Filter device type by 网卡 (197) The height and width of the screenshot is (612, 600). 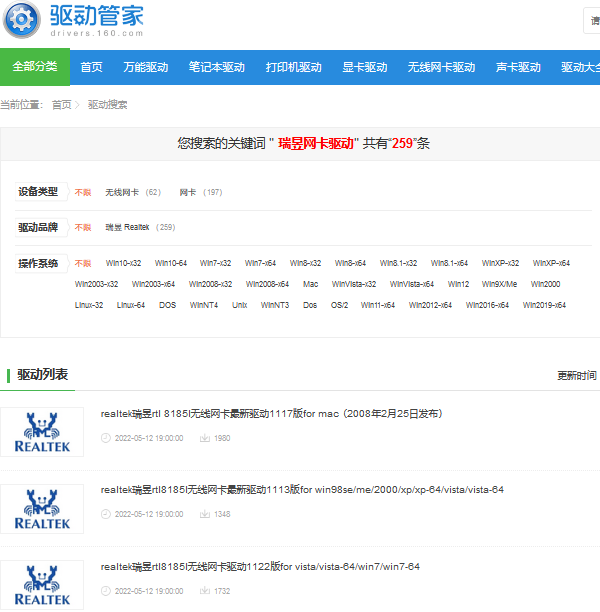201,192
